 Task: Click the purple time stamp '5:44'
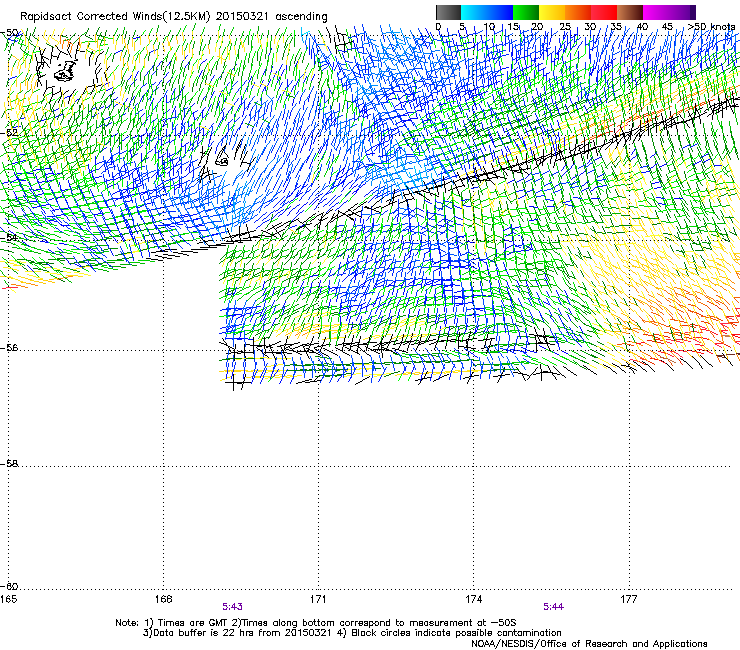pyautogui.click(x=554, y=607)
